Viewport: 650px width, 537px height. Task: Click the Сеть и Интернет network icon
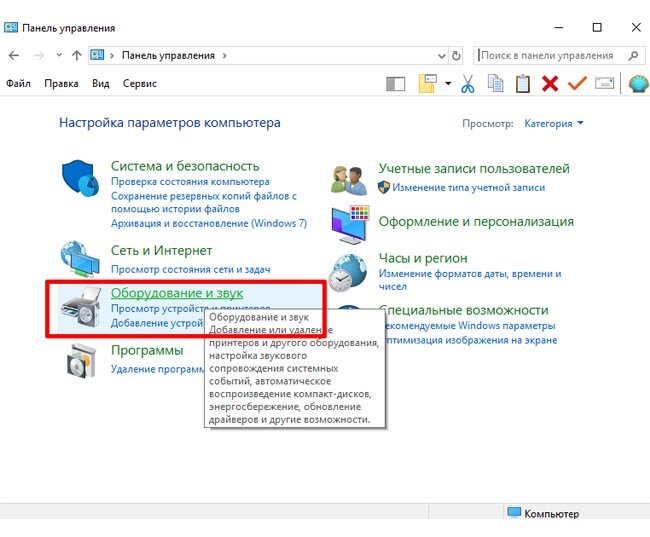tap(80, 258)
